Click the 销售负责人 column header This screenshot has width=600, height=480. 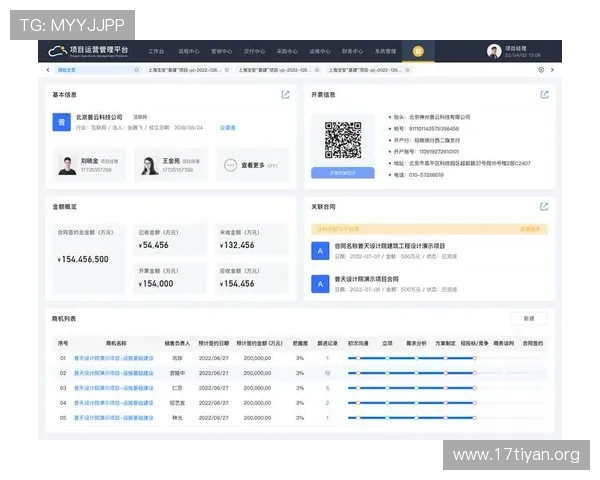coord(177,343)
